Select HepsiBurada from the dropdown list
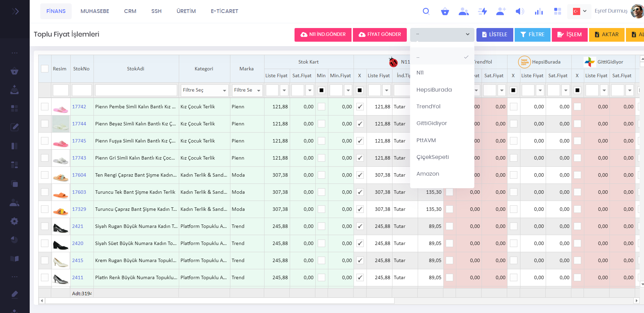The image size is (644, 313). (434, 90)
